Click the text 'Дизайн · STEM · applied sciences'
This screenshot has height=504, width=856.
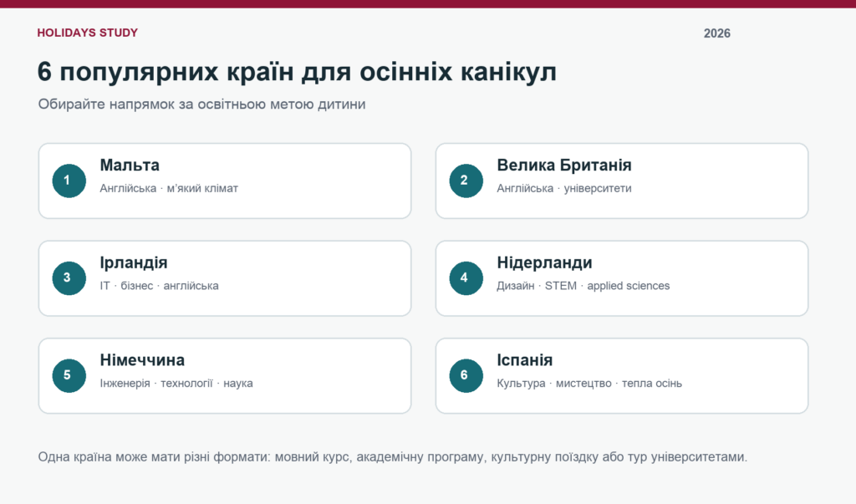(583, 286)
